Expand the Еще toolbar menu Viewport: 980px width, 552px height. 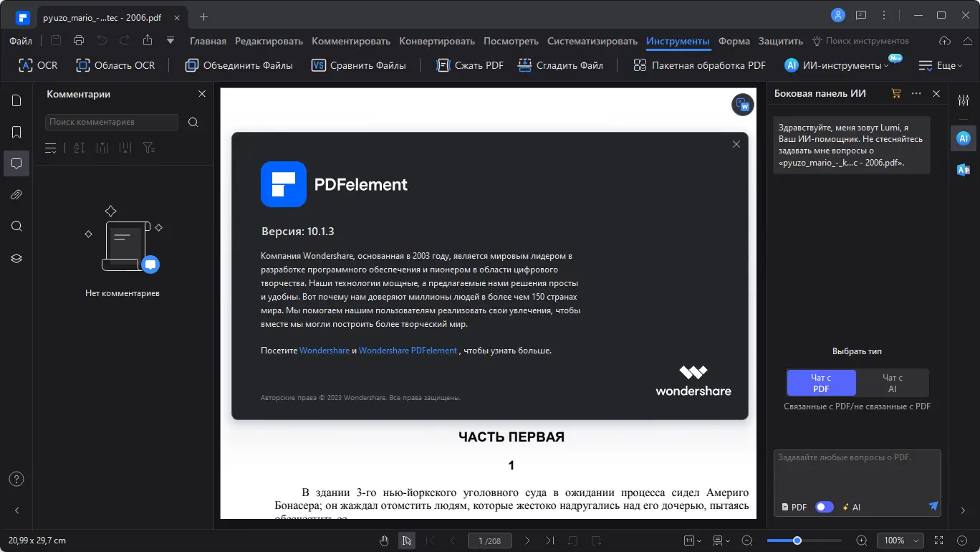[941, 65]
